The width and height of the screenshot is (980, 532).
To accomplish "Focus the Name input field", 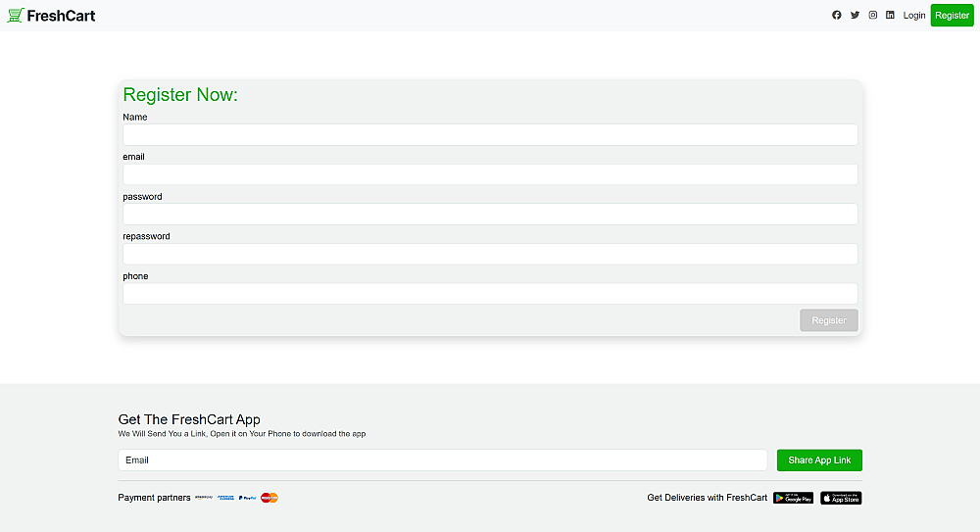I will [490, 134].
